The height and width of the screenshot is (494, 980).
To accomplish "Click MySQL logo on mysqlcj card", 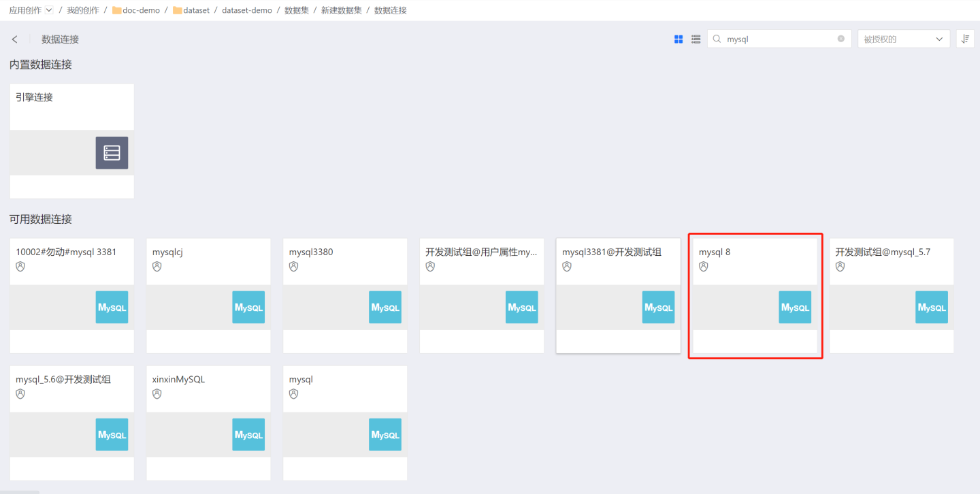I will pos(248,308).
